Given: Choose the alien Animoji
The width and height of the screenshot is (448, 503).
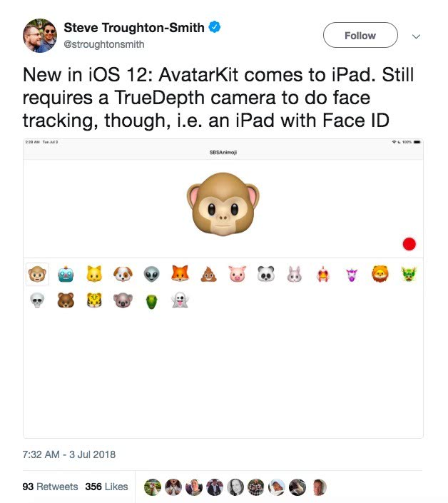Looking at the screenshot, I should coord(151,273).
